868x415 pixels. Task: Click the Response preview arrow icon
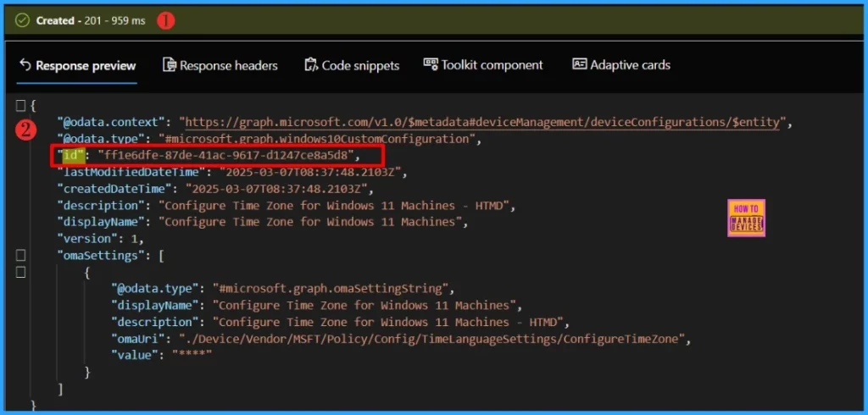pyautogui.click(x=25, y=65)
